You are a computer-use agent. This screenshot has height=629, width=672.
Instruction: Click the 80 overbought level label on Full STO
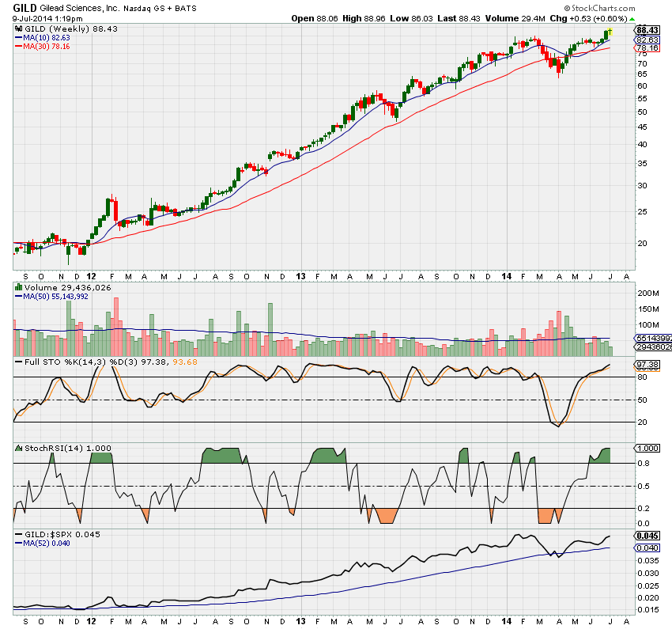point(642,377)
